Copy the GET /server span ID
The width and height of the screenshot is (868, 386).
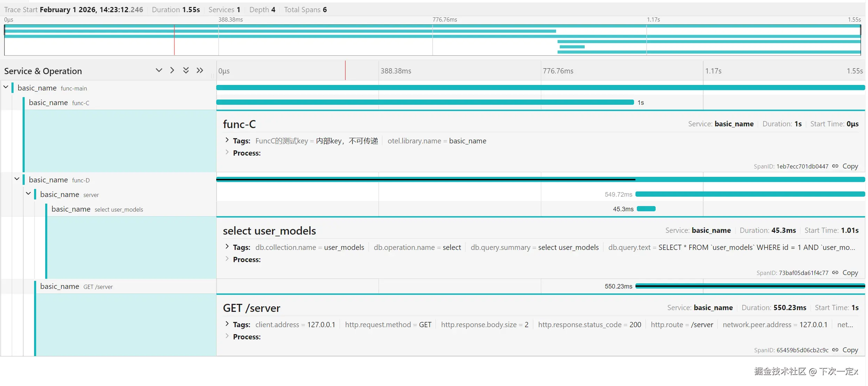(x=850, y=350)
